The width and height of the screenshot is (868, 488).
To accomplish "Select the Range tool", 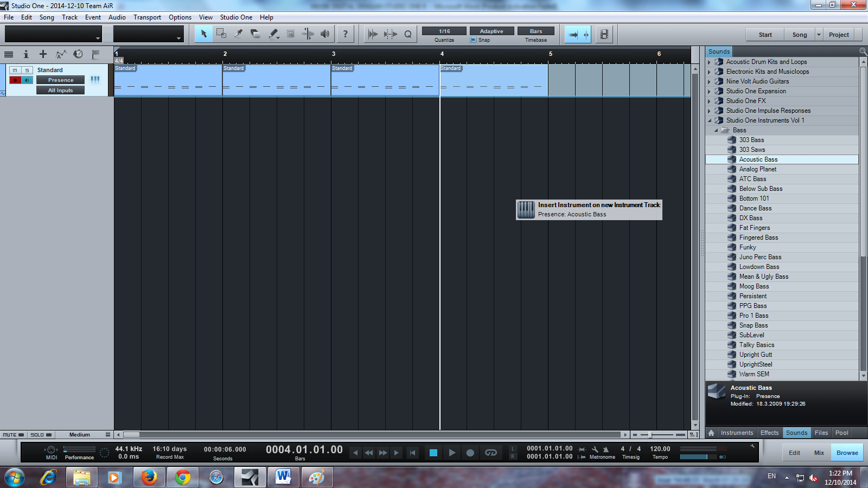I will coord(221,34).
